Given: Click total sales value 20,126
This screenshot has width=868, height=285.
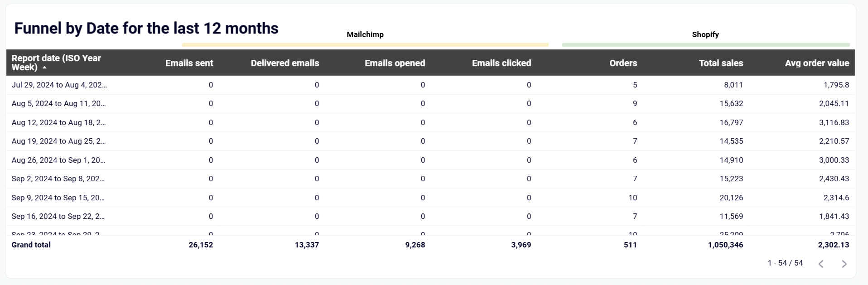Looking at the screenshot, I should pyautogui.click(x=731, y=198).
